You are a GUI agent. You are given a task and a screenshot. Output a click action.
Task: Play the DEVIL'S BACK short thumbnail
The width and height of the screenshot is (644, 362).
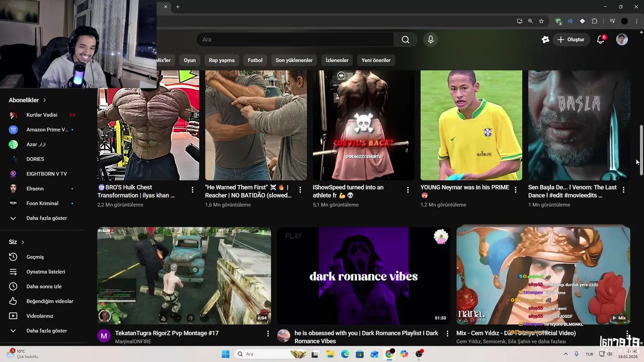[364, 125]
